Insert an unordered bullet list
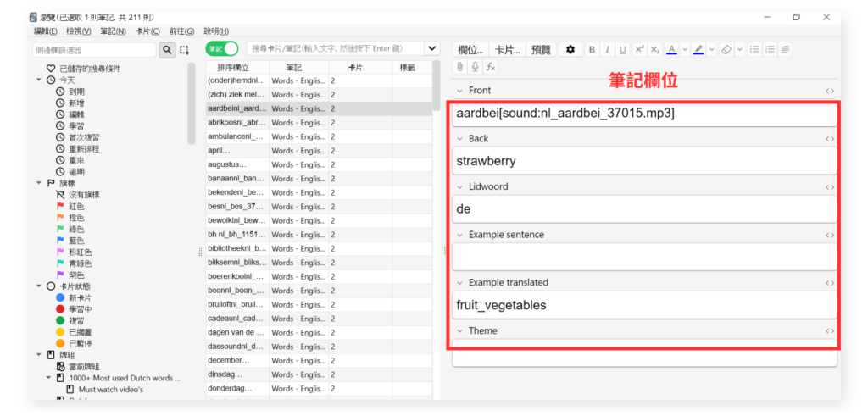The width and height of the screenshot is (868, 416). point(754,49)
